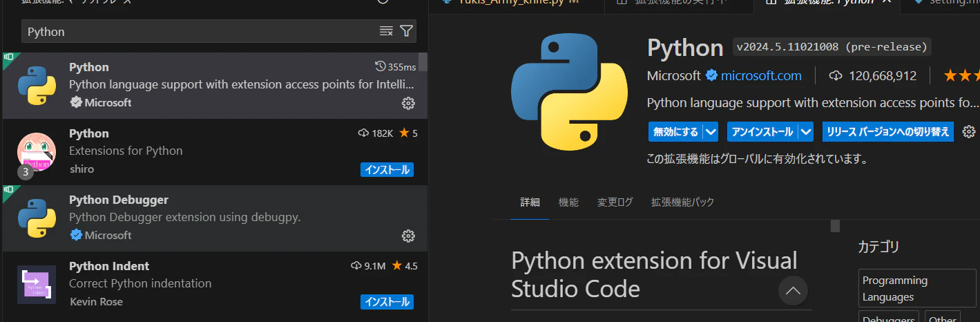Image resolution: width=980 pixels, height=322 pixels.
Task: Open the extension filter funnel icon
Action: coord(407,31)
